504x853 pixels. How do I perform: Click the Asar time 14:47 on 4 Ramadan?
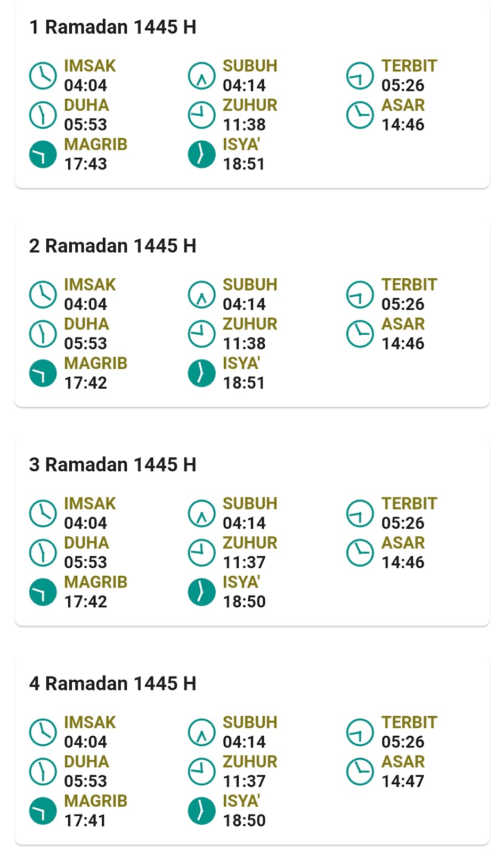coord(403,781)
